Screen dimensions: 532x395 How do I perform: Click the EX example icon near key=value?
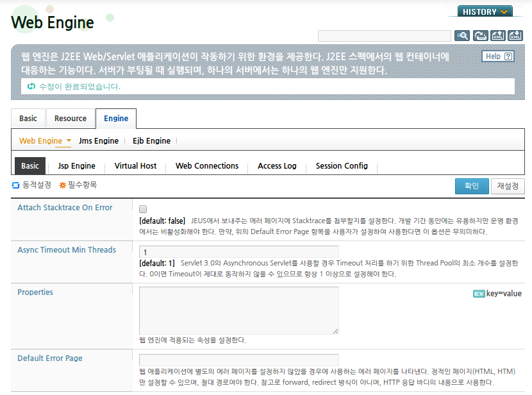(479, 294)
